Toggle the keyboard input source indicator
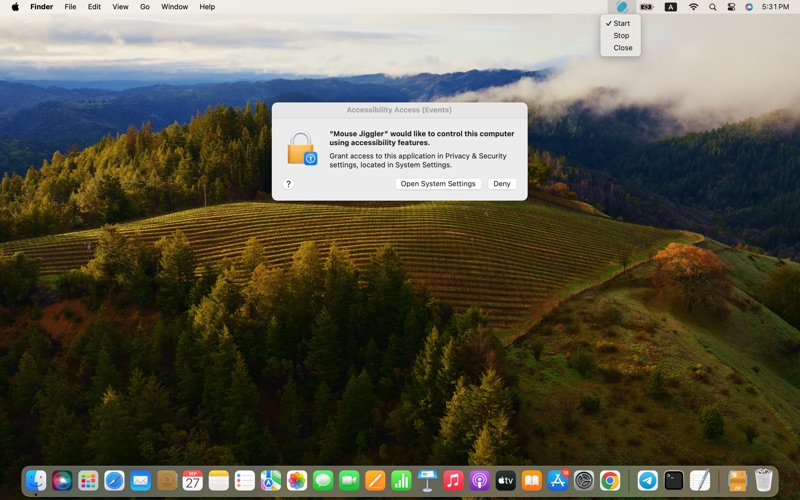Viewport: 800px width, 500px height. 671,7
